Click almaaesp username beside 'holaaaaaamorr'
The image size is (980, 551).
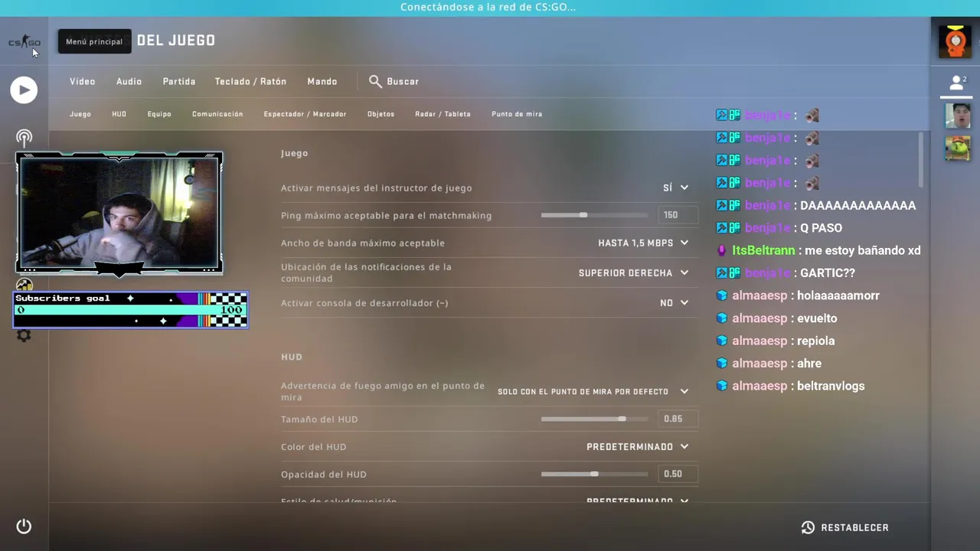point(759,295)
